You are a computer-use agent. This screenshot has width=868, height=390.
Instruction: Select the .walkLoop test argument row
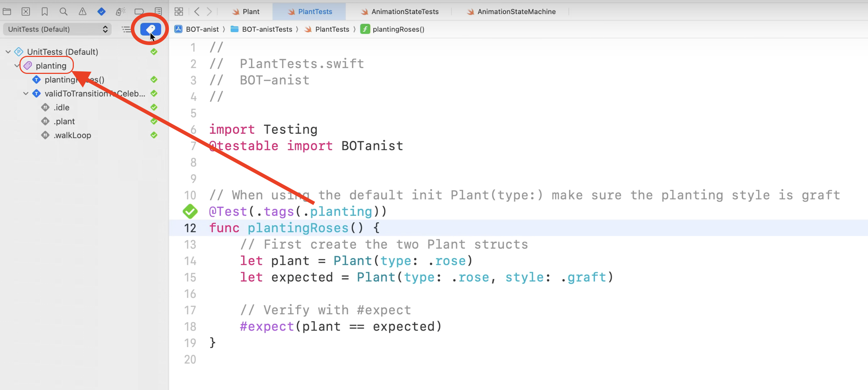pos(72,136)
